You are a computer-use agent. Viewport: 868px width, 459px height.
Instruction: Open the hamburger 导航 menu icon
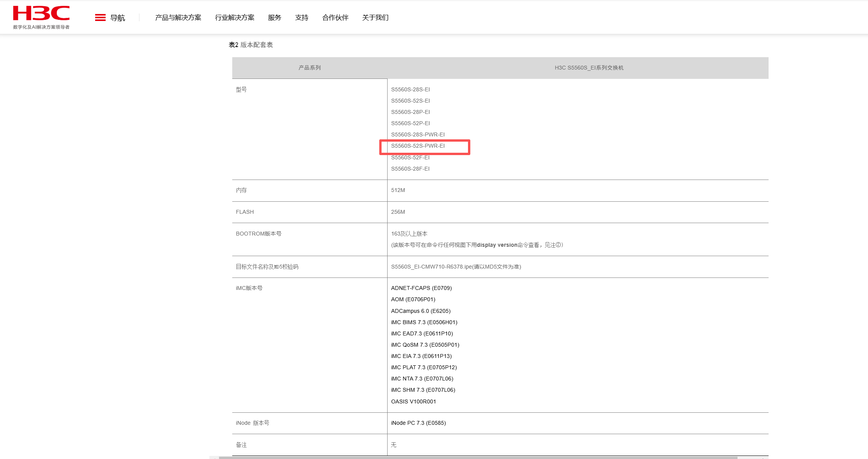(100, 17)
